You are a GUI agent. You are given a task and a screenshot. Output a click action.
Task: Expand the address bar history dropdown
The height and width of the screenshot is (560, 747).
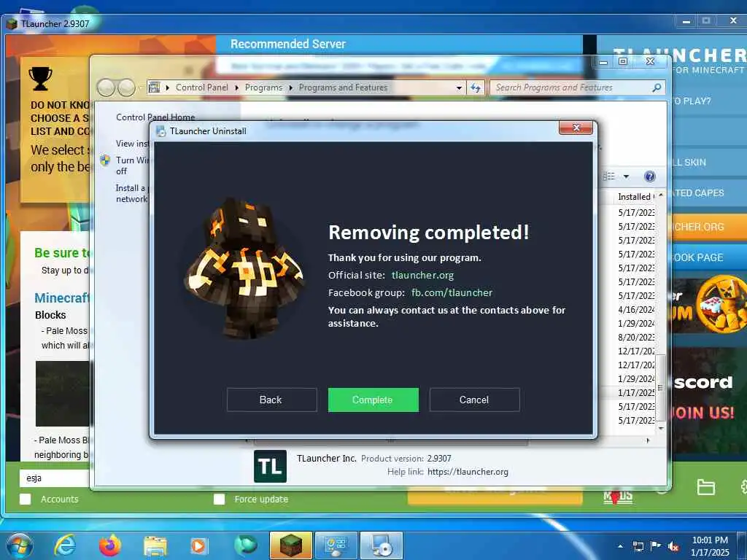[459, 87]
